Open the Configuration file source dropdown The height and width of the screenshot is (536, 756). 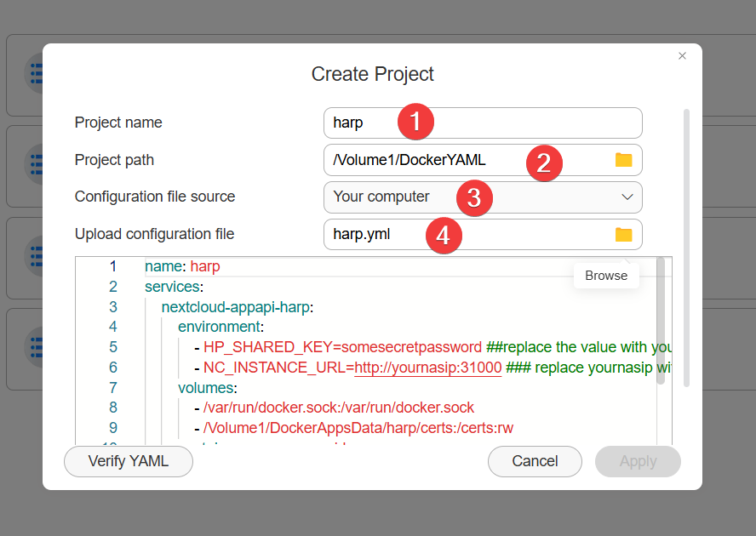pyautogui.click(x=627, y=197)
